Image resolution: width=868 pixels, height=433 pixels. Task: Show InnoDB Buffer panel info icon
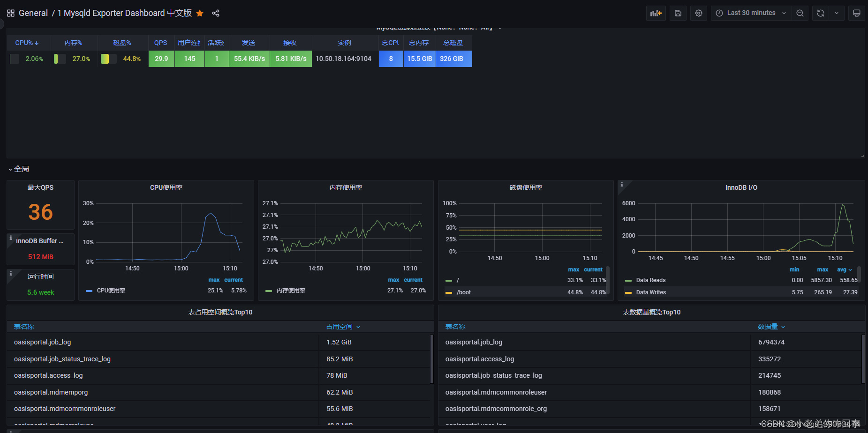pos(11,238)
